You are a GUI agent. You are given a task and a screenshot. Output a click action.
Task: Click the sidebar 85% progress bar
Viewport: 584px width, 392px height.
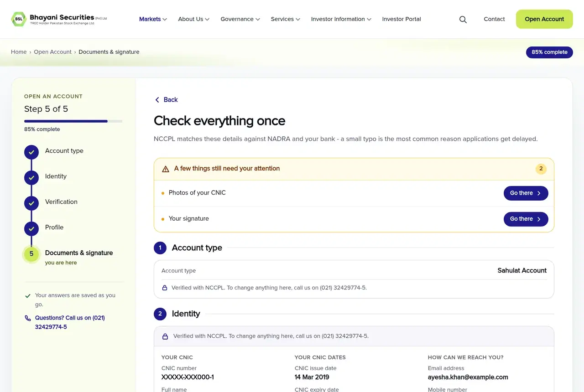coord(73,121)
